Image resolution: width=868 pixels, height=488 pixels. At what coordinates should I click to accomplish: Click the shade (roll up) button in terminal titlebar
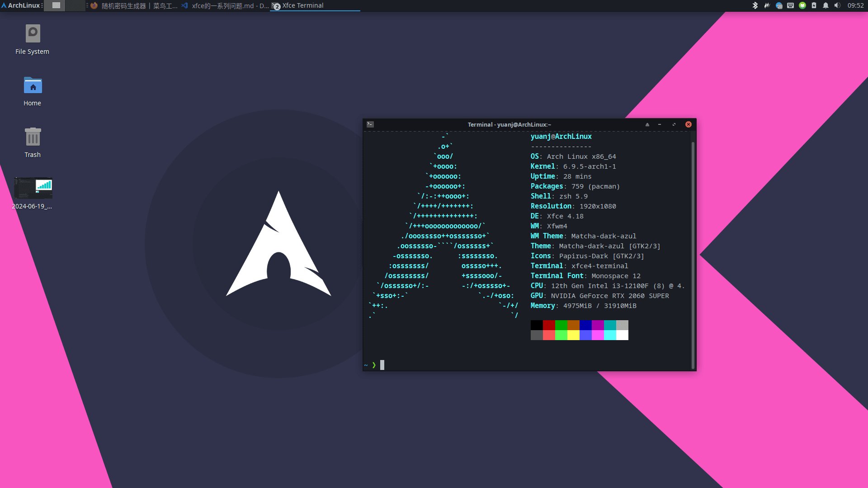click(647, 124)
